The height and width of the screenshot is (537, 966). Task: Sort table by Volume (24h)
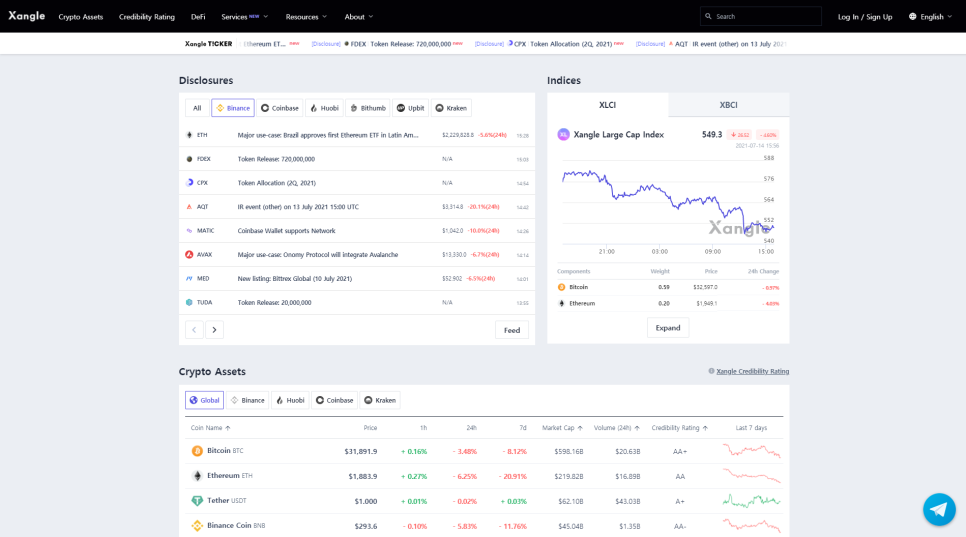[617, 427]
